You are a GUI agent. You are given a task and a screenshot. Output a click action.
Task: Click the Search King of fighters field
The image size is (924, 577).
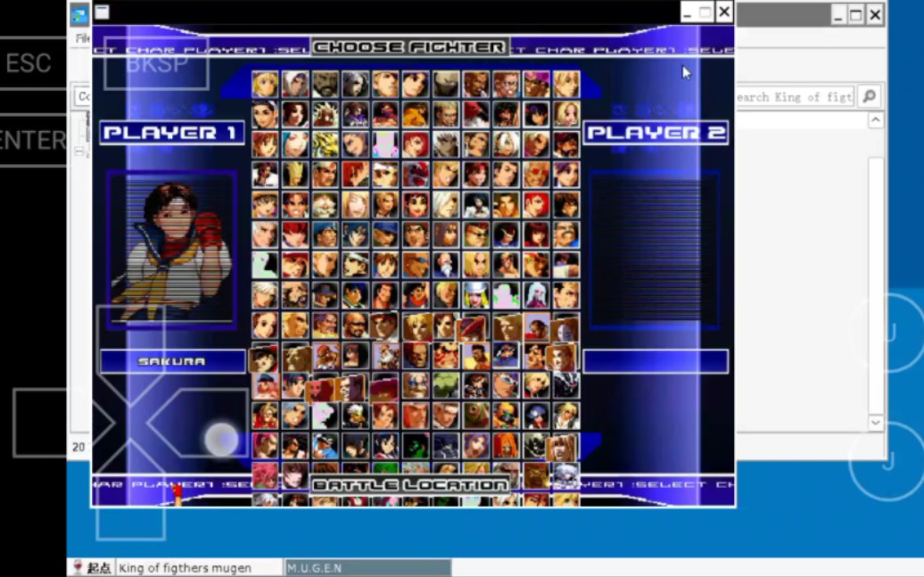coord(792,96)
